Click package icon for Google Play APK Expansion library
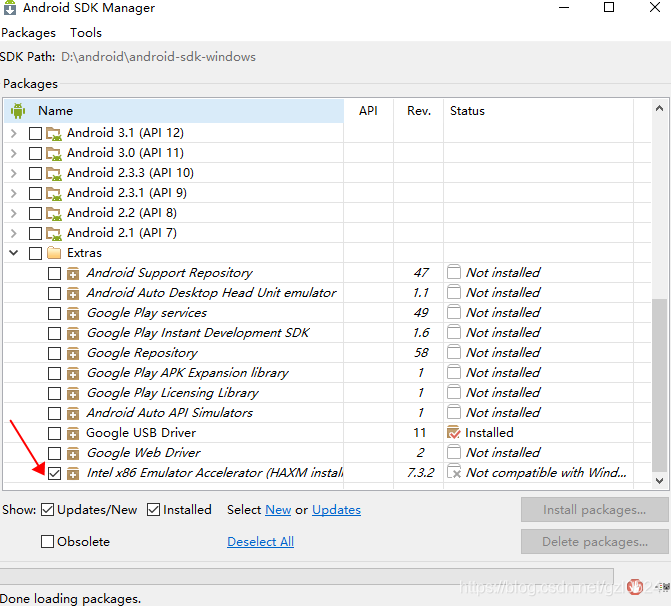This screenshot has width=671, height=606. tap(73, 373)
